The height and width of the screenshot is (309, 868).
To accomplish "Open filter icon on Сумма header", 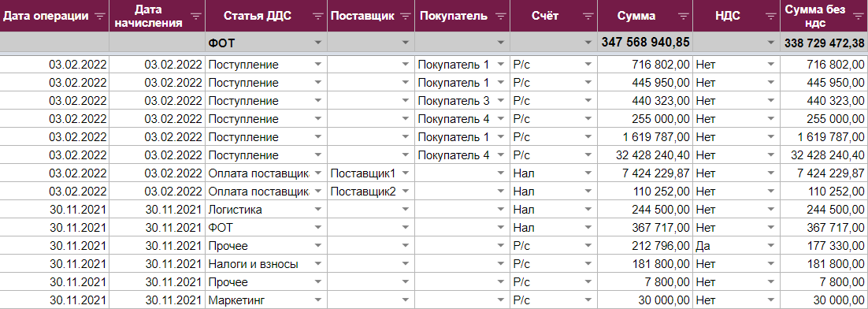I will (684, 16).
